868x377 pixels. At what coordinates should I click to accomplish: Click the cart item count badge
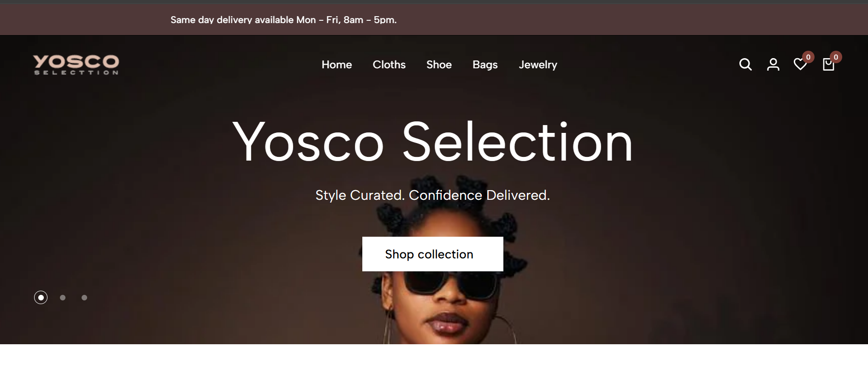[x=836, y=57]
